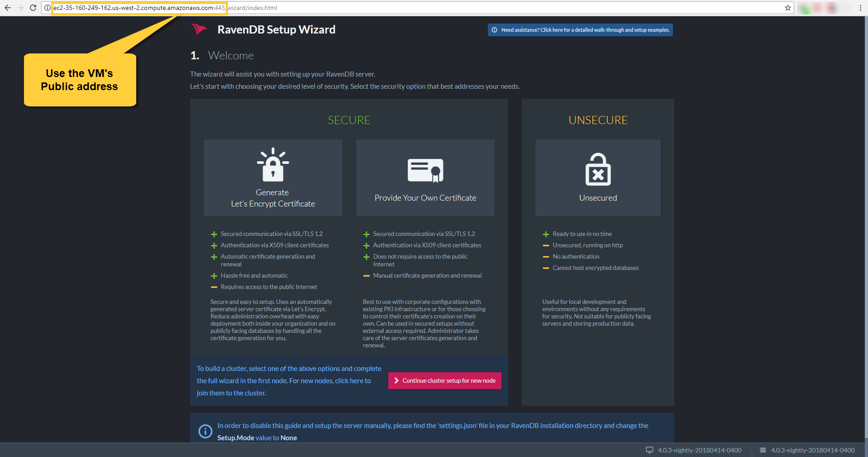Click the browser back arrow

click(x=8, y=8)
